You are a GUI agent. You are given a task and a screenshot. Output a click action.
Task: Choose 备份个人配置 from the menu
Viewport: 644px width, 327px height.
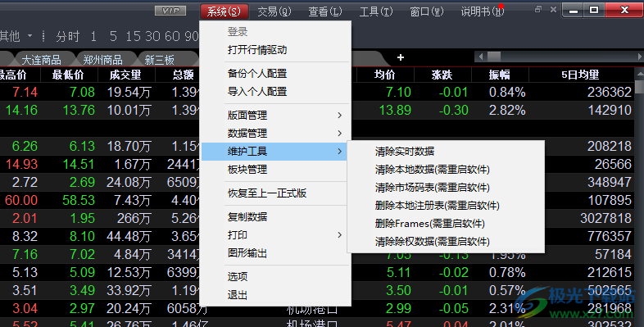[274, 74]
